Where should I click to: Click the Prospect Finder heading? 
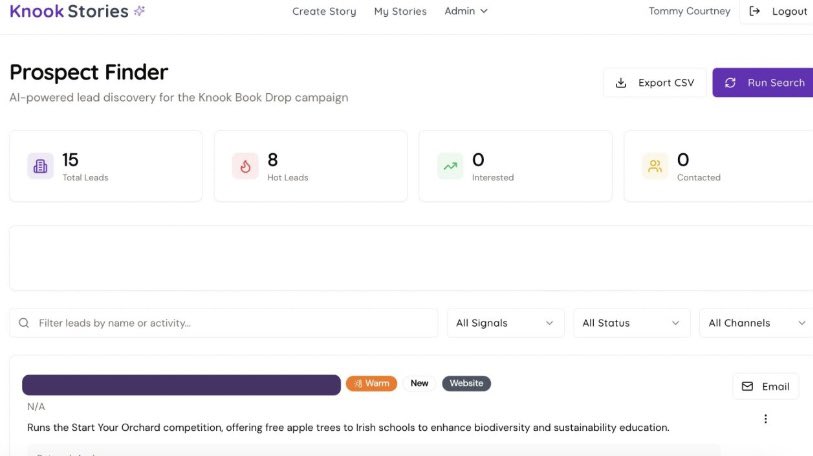[x=89, y=72]
